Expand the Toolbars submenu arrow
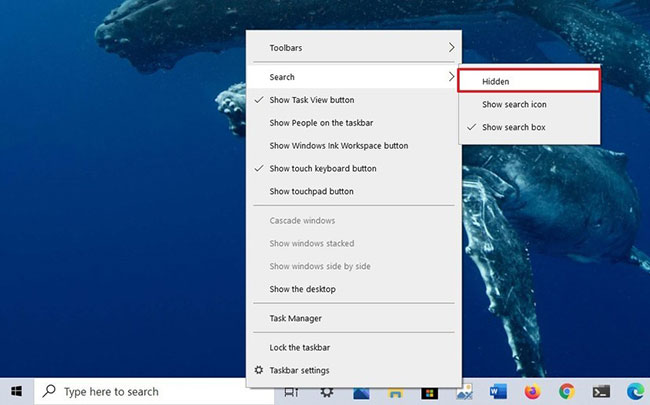 (x=451, y=48)
